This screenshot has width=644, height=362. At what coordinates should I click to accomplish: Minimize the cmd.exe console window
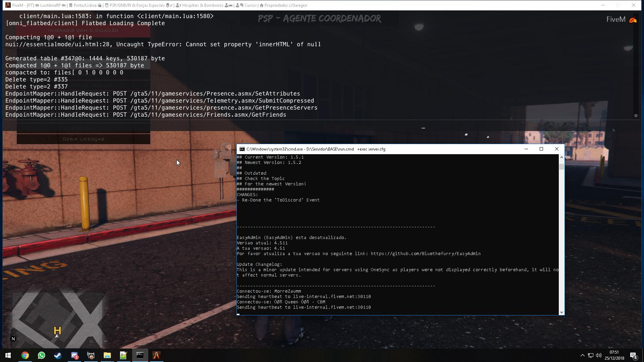point(526,149)
